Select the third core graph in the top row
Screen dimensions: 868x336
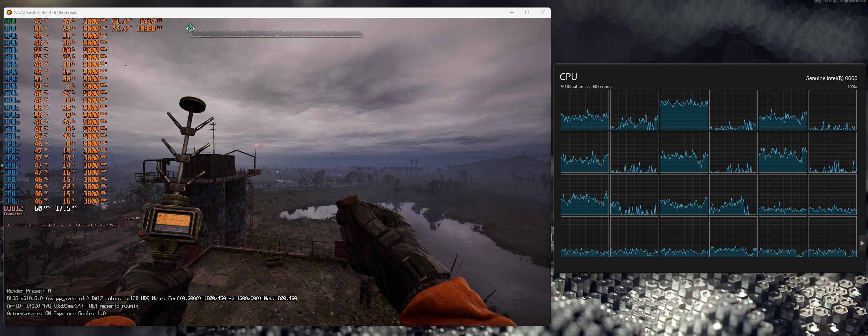(684, 110)
